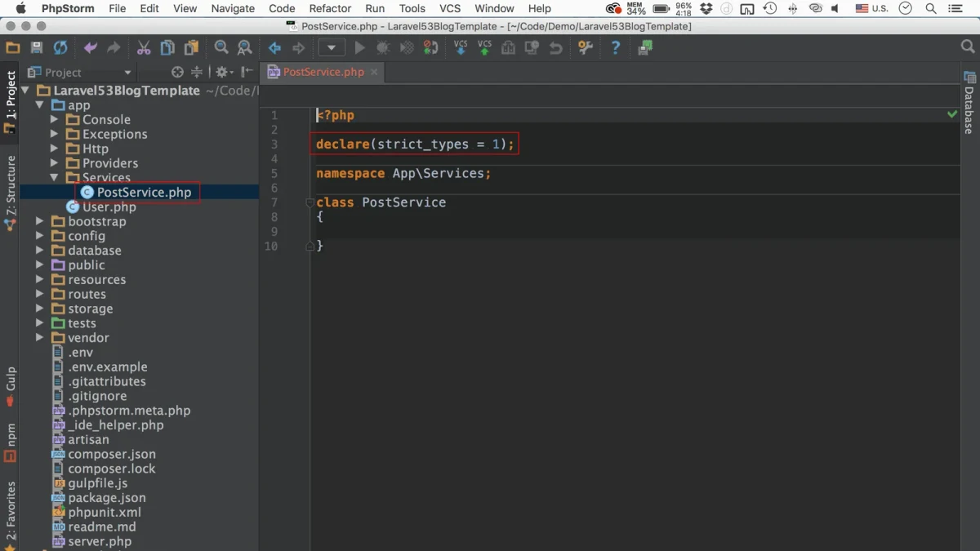
Task: Navigate Back with blue arrow
Action: [275, 48]
